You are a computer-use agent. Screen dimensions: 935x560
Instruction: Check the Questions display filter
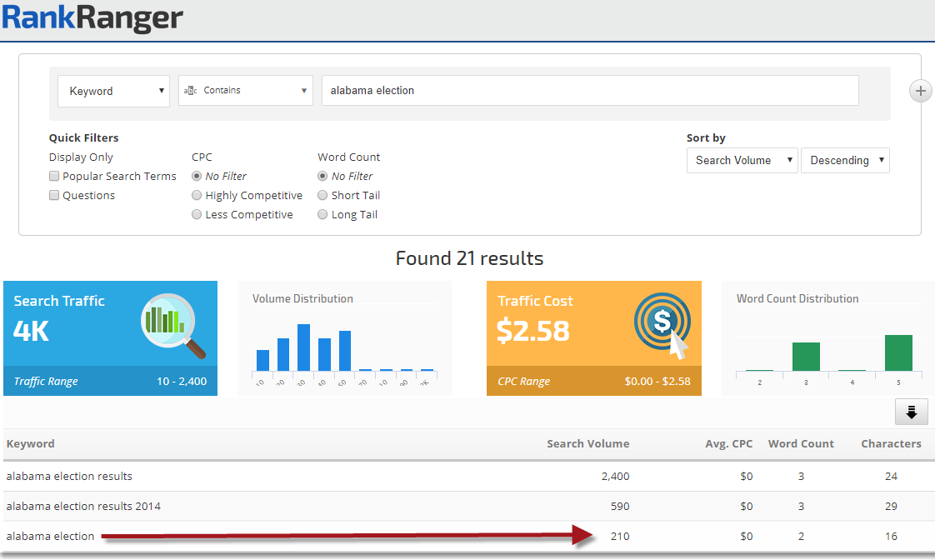pyautogui.click(x=54, y=196)
